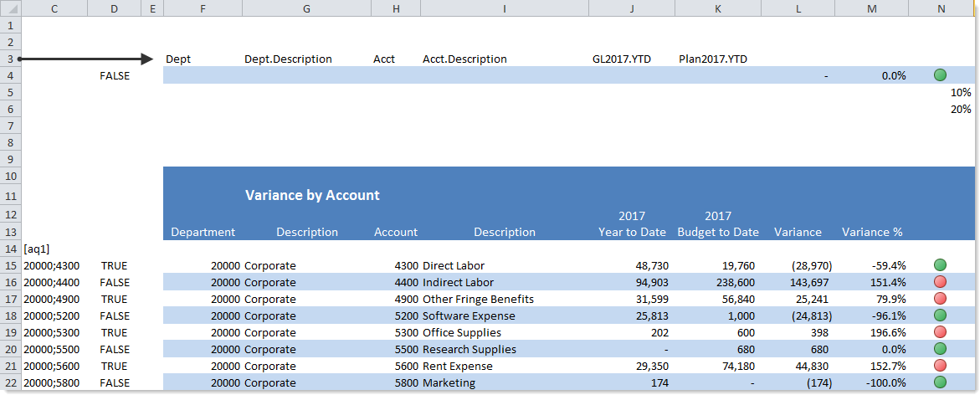The height and width of the screenshot is (395, 980).
Task: Select the green indicator for Research Supplies
Action: click(x=940, y=349)
